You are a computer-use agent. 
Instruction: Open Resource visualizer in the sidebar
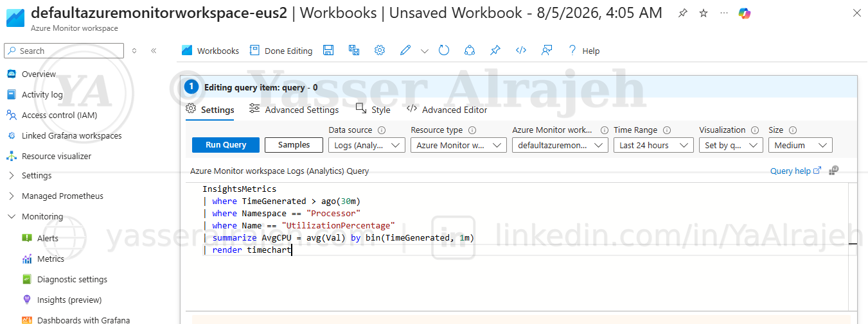[57, 156]
